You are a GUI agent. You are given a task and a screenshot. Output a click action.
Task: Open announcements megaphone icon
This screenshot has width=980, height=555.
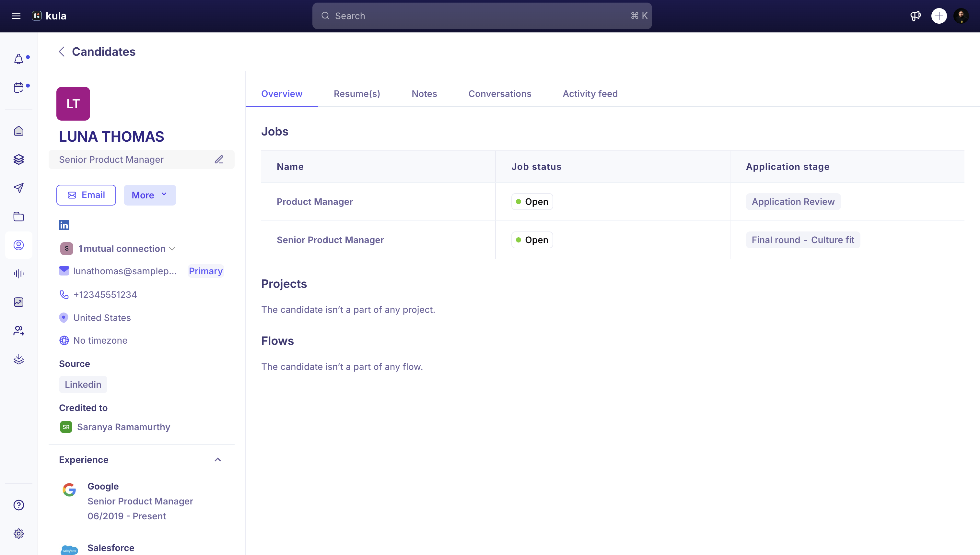(916, 16)
